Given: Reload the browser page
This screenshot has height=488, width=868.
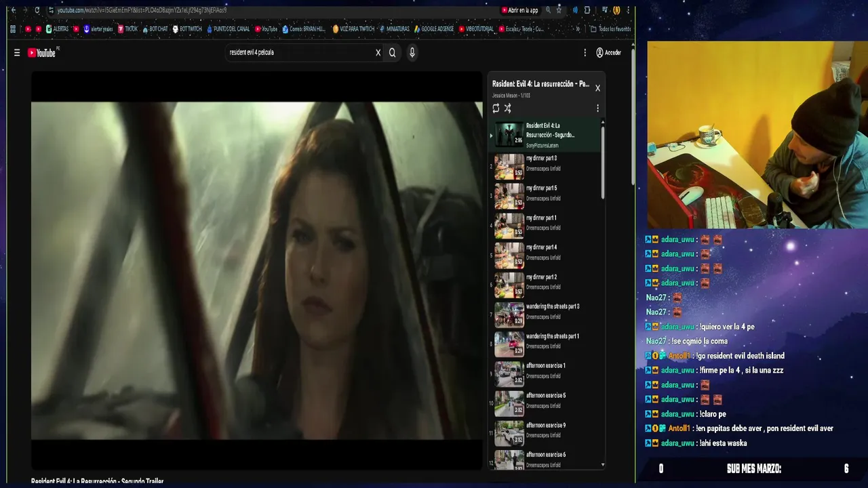Looking at the screenshot, I should (37, 10).
